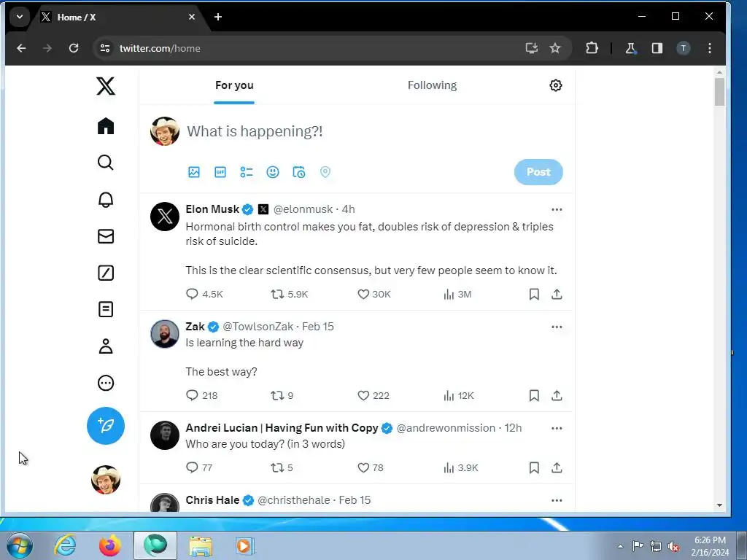Click Zak's profile avatar
The image size is (747, 560).
point(164,334)
